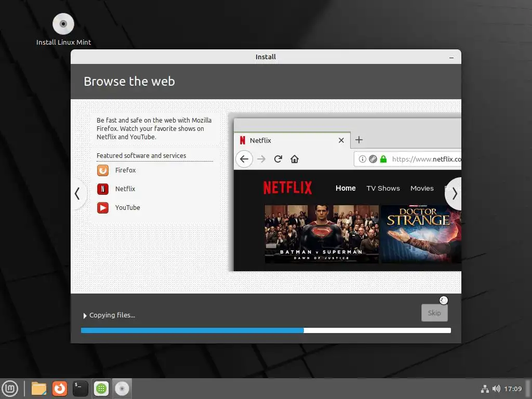Minimize the Install window
The width and height of the screenshot is (532, 399).
(x=451, y=57)
